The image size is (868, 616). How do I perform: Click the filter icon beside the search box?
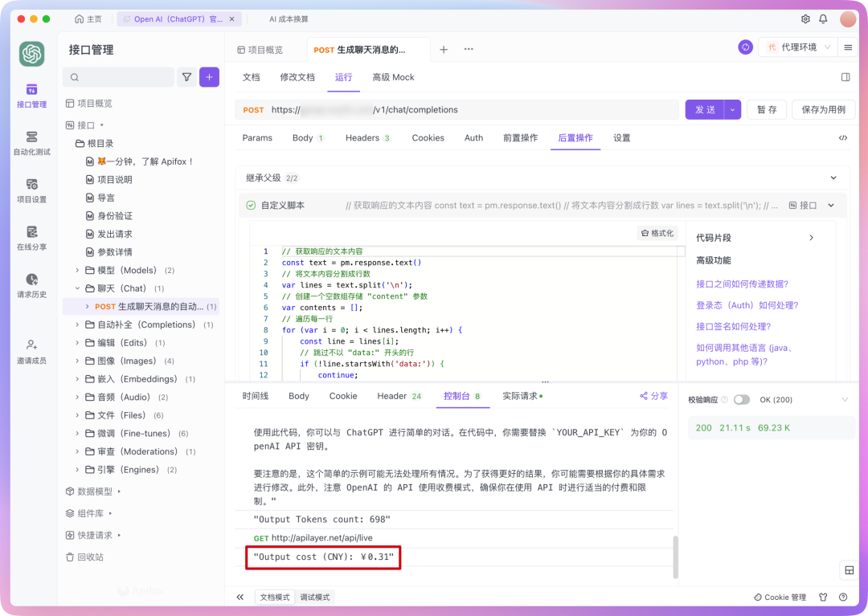click(186, 77)
